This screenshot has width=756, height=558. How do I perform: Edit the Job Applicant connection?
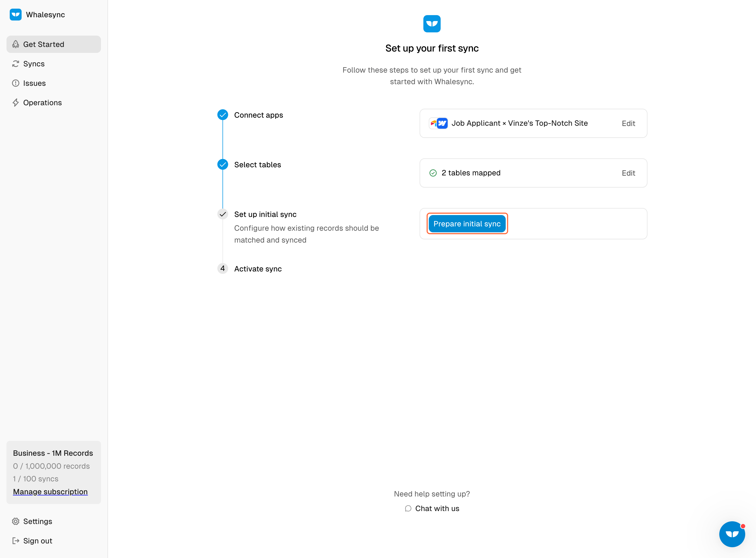[x=628, y=123]
